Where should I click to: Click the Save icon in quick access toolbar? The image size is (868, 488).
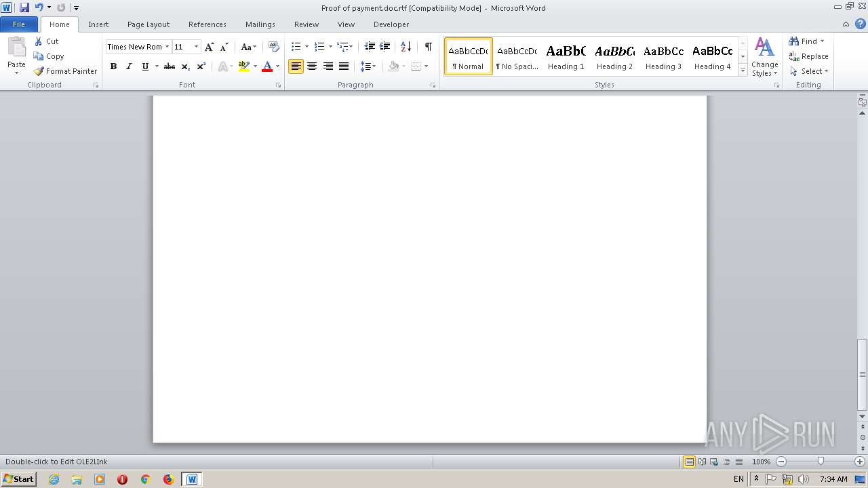pos(24,7)
